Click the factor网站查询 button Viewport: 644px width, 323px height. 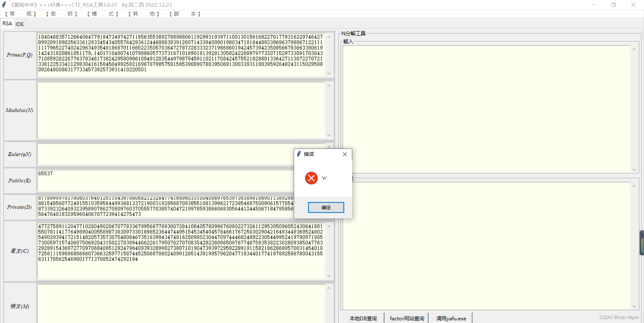click(x=407, y=318)
